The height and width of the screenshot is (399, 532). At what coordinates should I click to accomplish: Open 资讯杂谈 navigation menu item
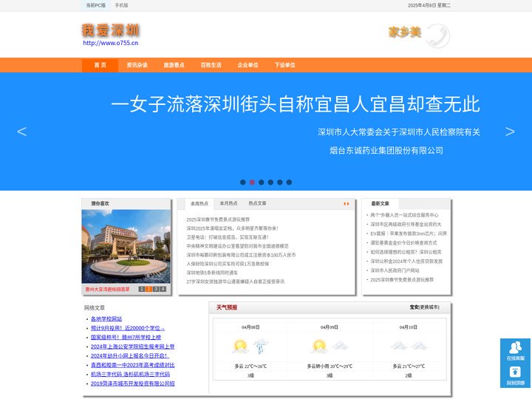[137, 65]
